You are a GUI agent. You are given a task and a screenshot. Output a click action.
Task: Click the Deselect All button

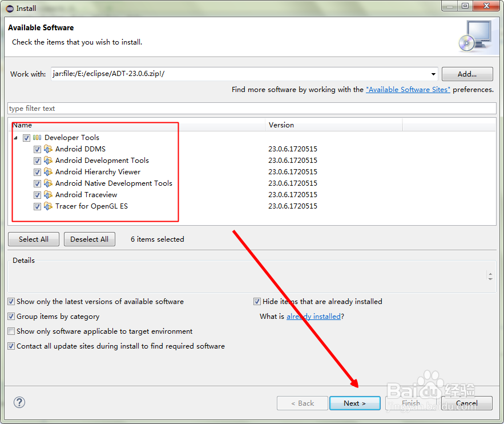pos(90,239)
